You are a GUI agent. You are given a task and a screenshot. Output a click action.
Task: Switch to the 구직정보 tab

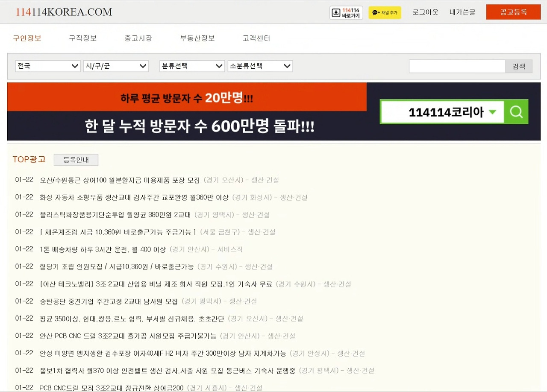pos(82,38)
